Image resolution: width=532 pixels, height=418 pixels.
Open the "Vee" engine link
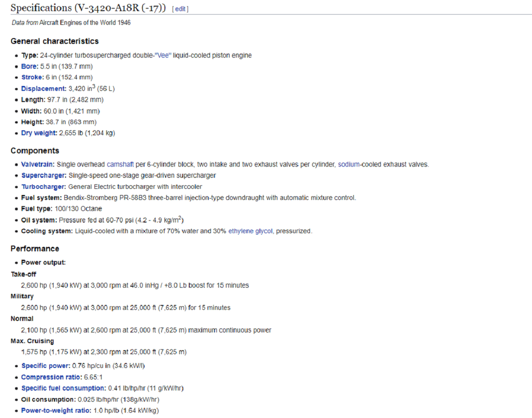[163, 56]
